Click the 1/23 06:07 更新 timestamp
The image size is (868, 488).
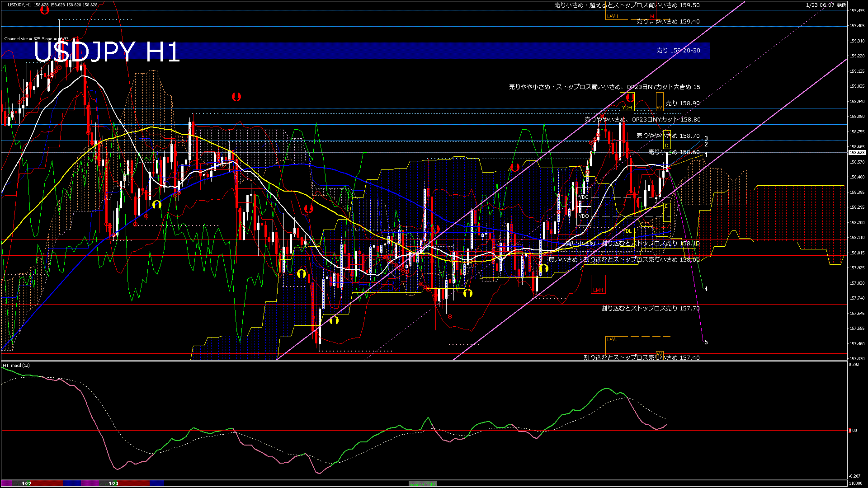(x=826, y=5)
